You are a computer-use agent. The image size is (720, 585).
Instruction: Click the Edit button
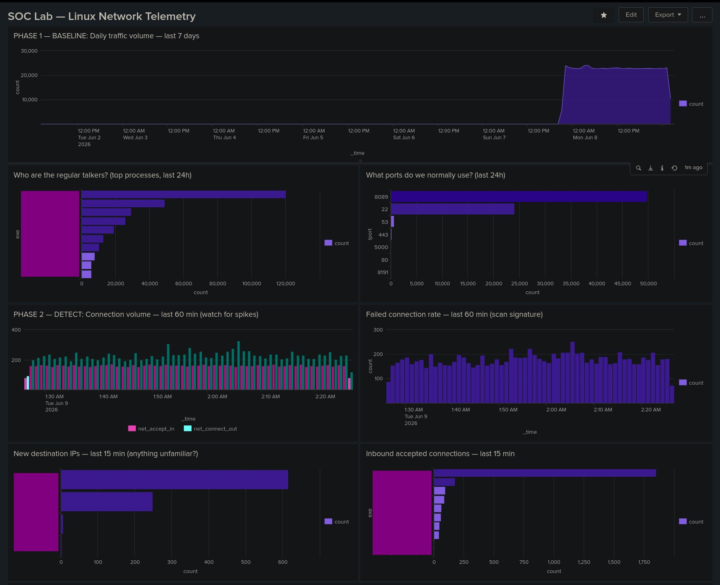pyautogui.click(x=631, y=15)
